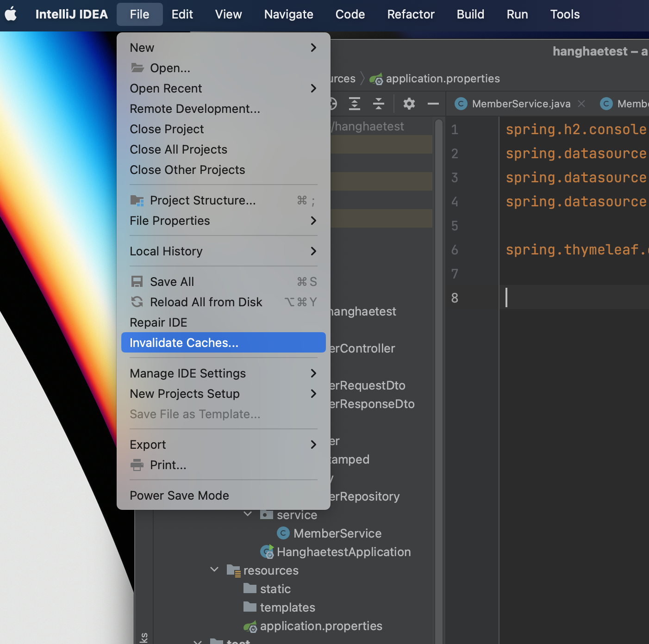Open the Apple menu
649x644 pixels.
coord(11,14)
